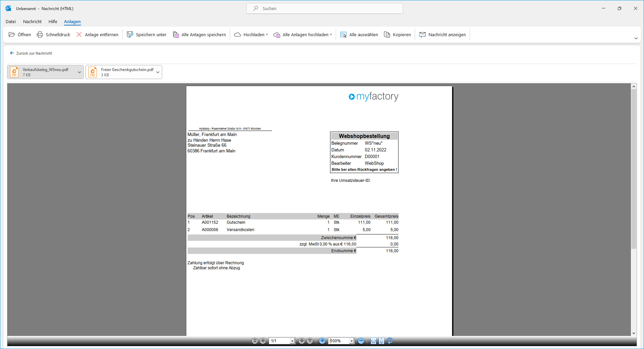644x349 pixels.
Task: Expand the Verkaufsbeleg_WSneu.pdf attachment dropdown
Action: click(79, 72)
